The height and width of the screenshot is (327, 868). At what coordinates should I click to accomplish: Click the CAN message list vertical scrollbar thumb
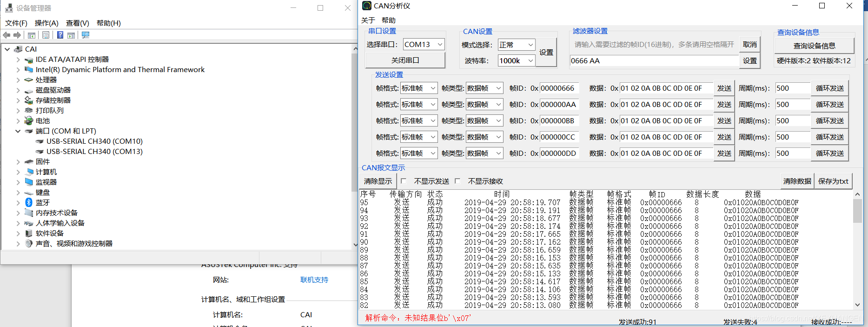tap(857, 211)
